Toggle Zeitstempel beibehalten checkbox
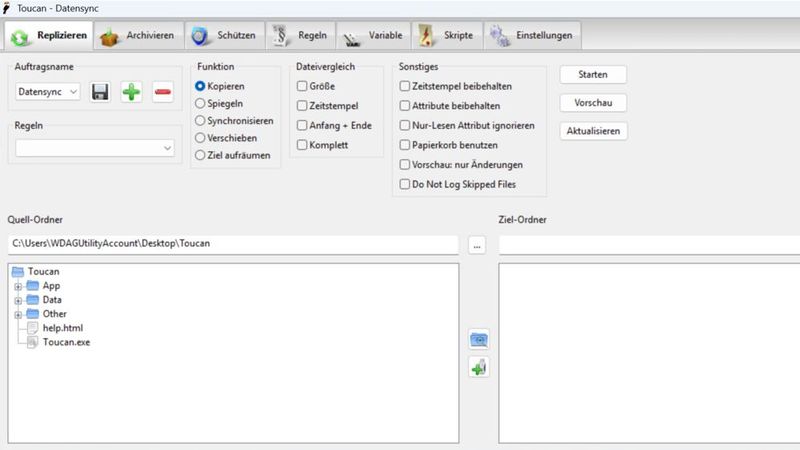Screen dimensions: 800x450 (405, 86)
